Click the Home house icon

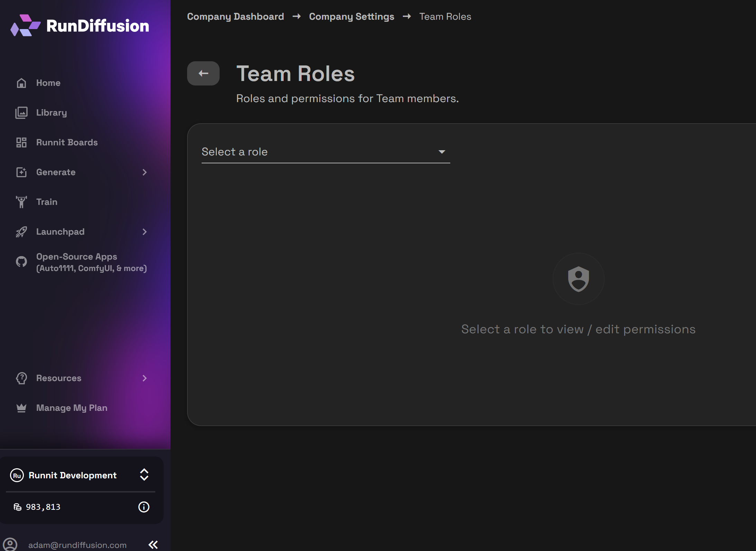coord(21,83)
